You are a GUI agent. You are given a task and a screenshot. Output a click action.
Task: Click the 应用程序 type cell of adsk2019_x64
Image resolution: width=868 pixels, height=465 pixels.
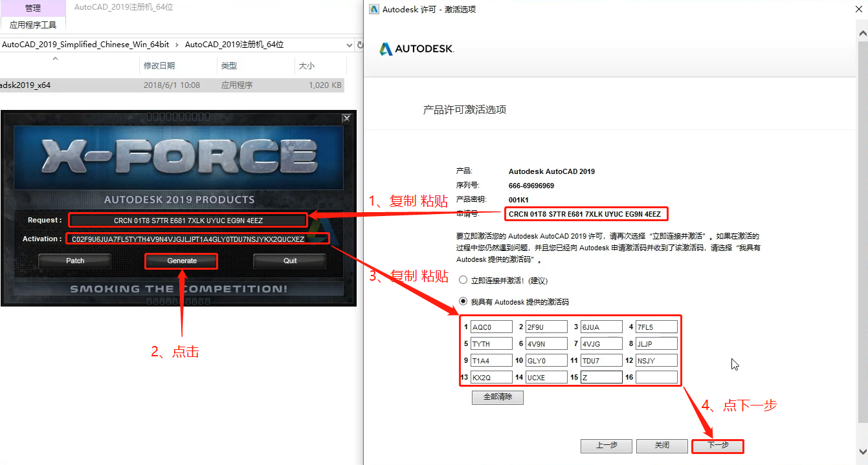(x=237, y=85)
